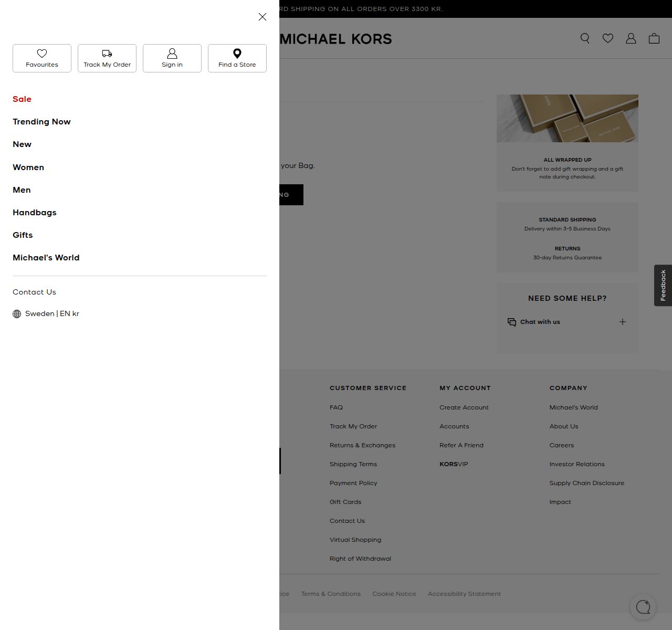Open Returns & Exchanges footer link
This screenshot has height=630, width=672.
point(362,445)
